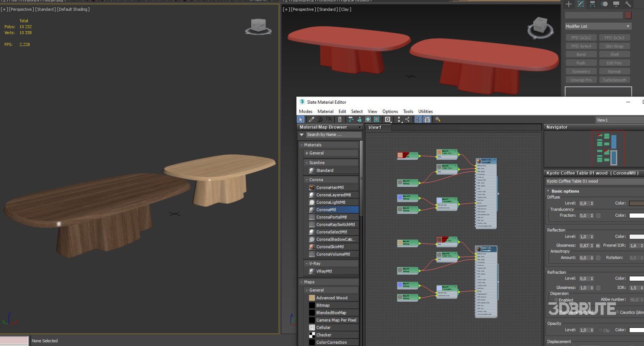Open the Material menu

(x=325, y=112)
